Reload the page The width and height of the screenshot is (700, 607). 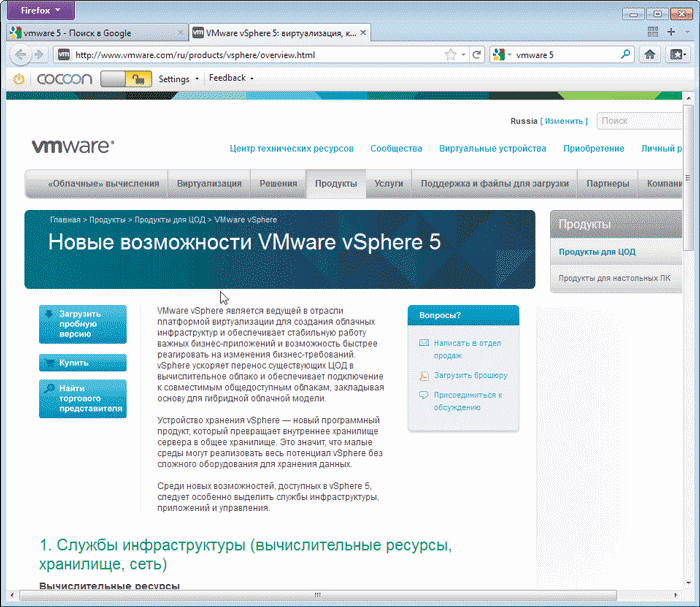[x=477, y=55]
